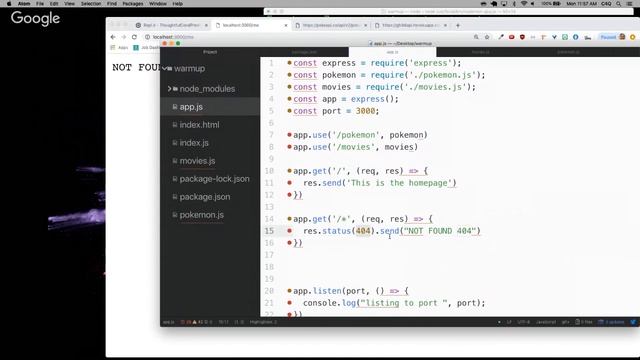Screen dimensions: 640x360
Task: Click the linter dot on line 20
Action: 289,291
